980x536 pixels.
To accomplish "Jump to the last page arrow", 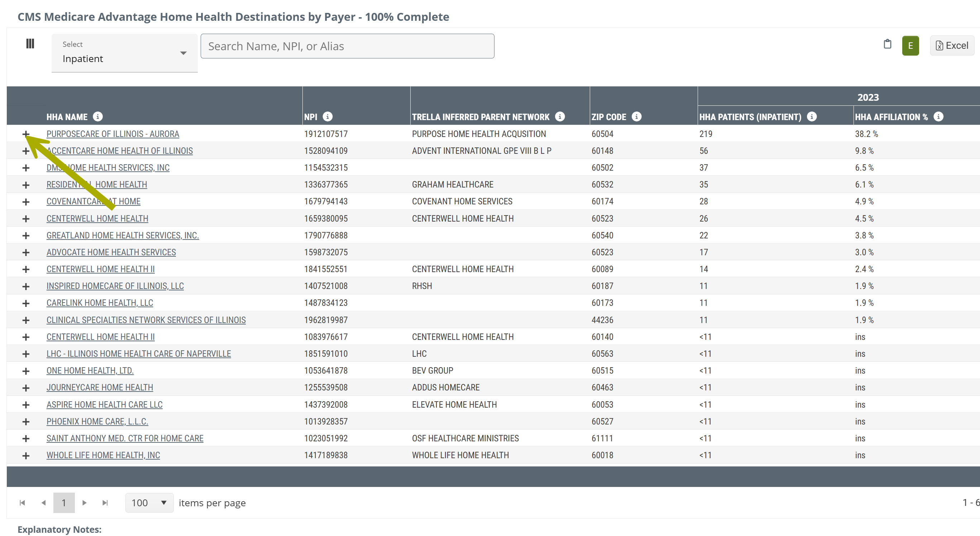I will coord(105,503).
